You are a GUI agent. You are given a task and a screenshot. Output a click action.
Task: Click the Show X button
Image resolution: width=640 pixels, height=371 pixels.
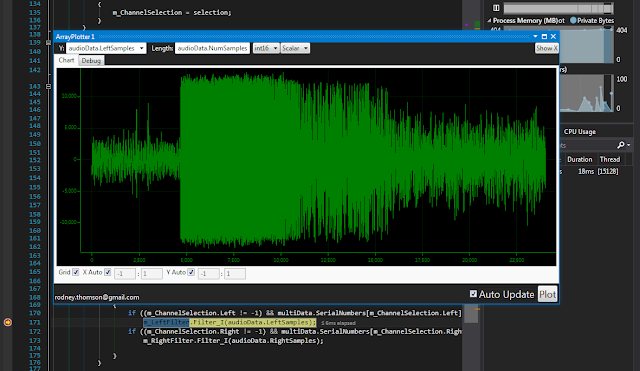coord(547,48)
